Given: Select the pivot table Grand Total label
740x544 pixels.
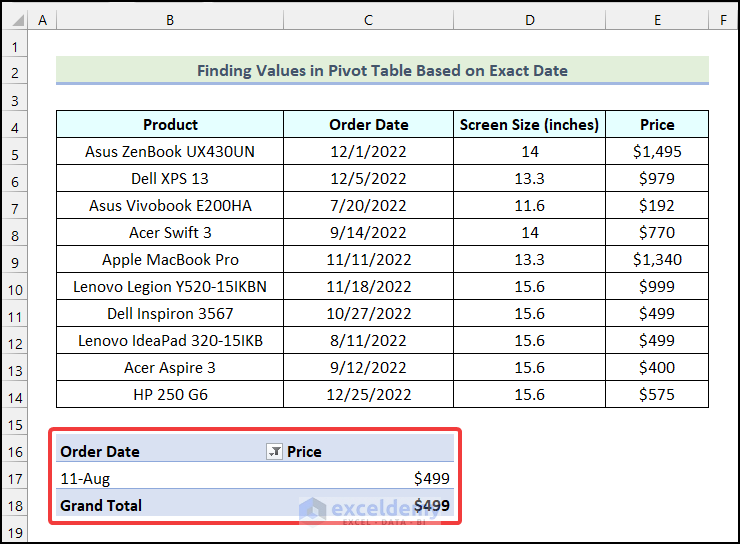Looking at the screenshot, I should click(101, 506).
